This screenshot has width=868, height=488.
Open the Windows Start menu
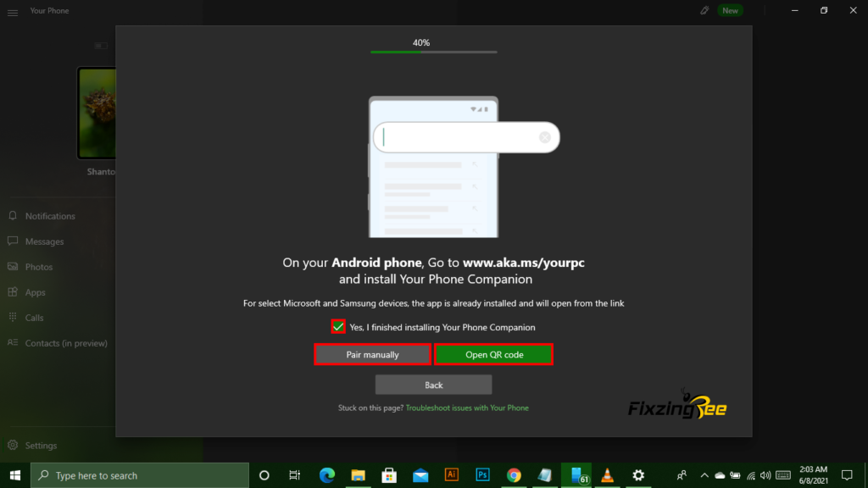pyautogui.click(x=15, y=475)
